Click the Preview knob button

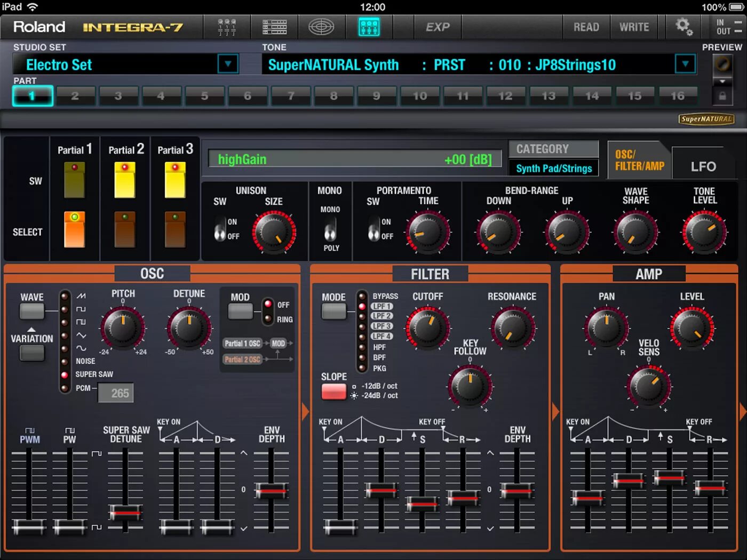coord(722,65)
